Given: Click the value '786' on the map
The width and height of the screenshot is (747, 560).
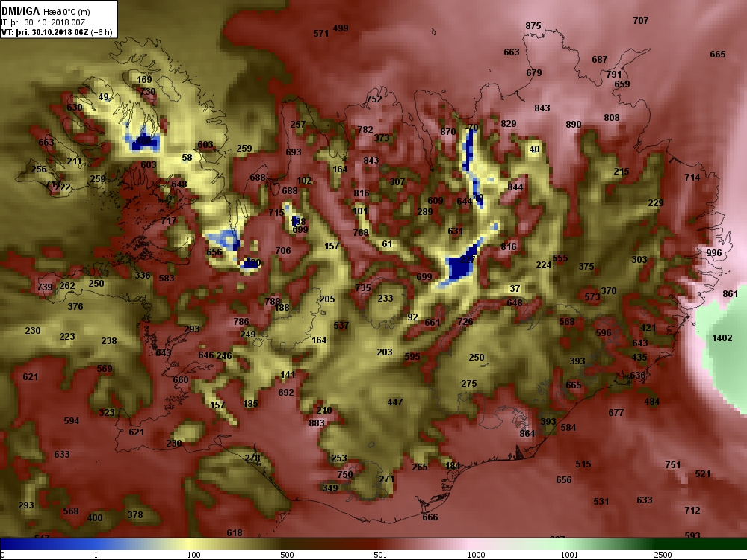Looking at the screenshot, I should (x=241, y=322).
